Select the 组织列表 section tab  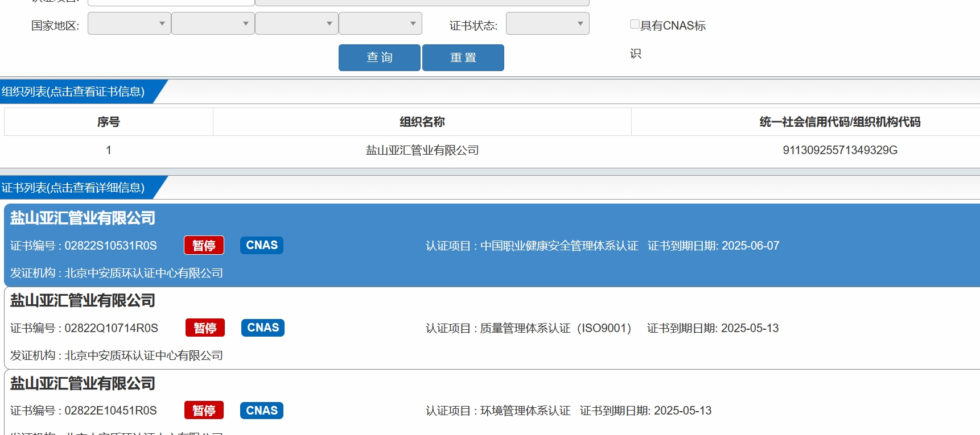[73, 92]
